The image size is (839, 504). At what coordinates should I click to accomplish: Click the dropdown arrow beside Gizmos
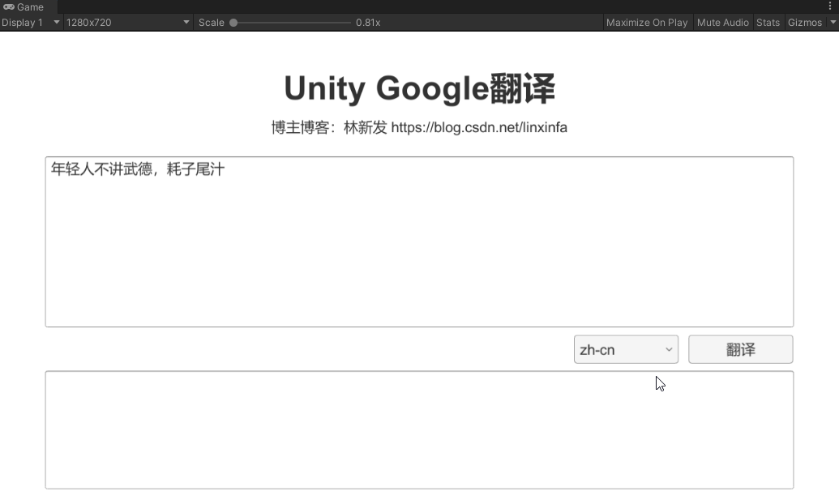832,23
